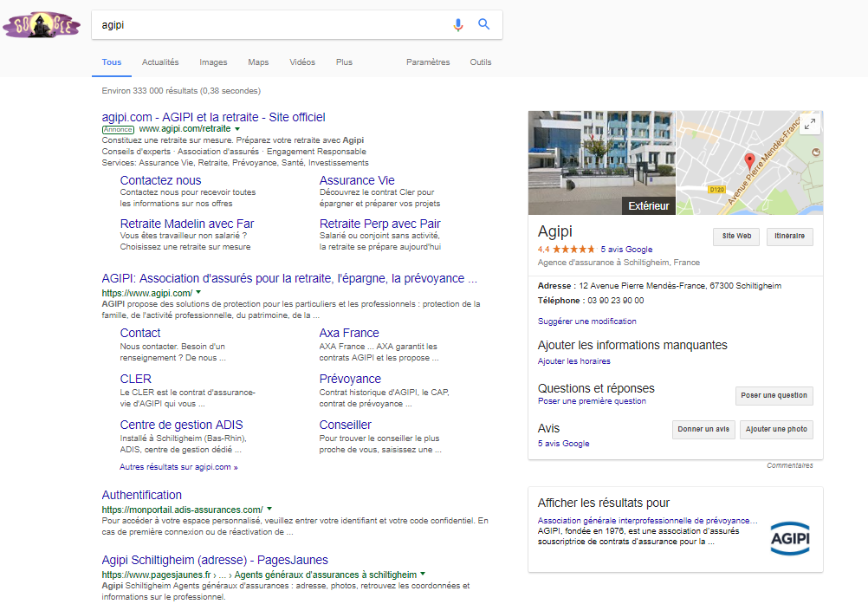Click Donner un avis button
The image size is (868, 604).
(703, 430)
